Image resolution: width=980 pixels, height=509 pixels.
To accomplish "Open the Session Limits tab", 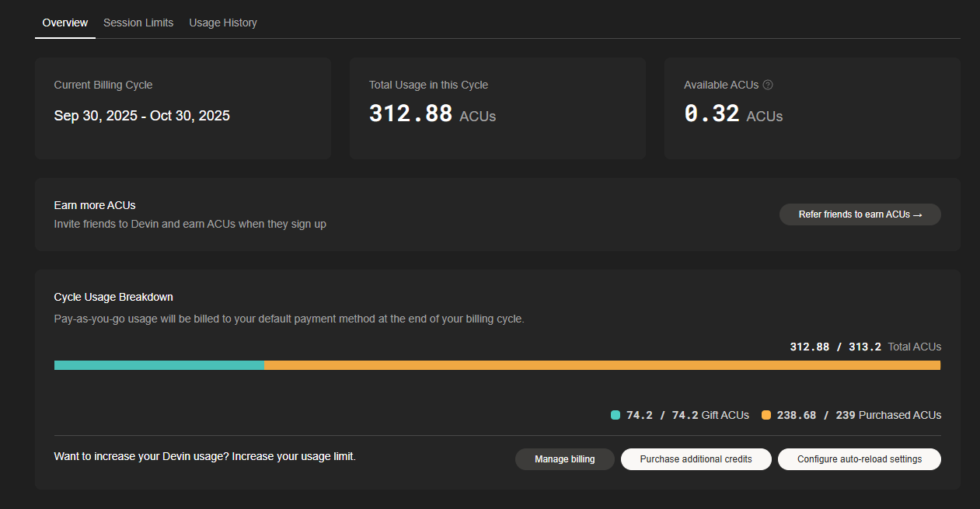I will coord(138,23).
